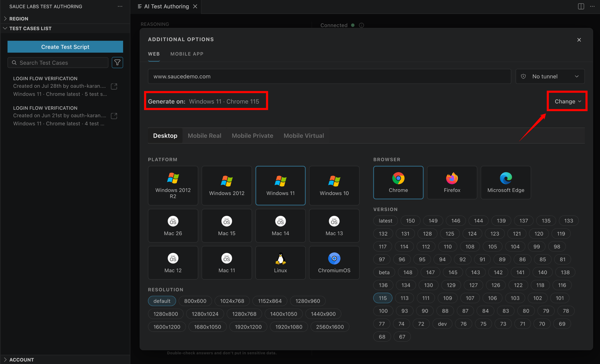This screenshot has height=364, width=600.
Task: Pick Chrome version 67
Action: tap(402, 337)
